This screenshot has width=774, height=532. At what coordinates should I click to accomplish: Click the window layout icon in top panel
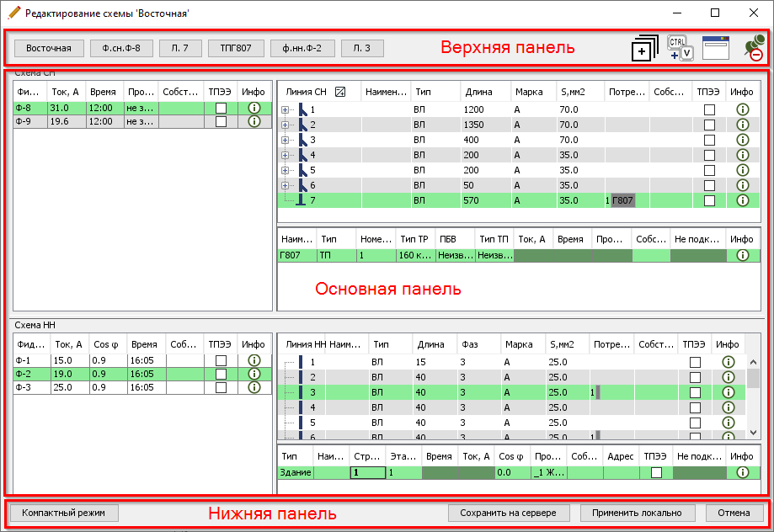(x=716, y=48)
